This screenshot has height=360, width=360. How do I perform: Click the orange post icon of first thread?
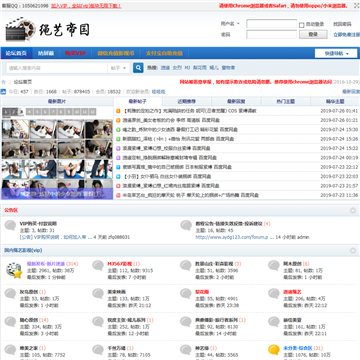coord(118,111)
